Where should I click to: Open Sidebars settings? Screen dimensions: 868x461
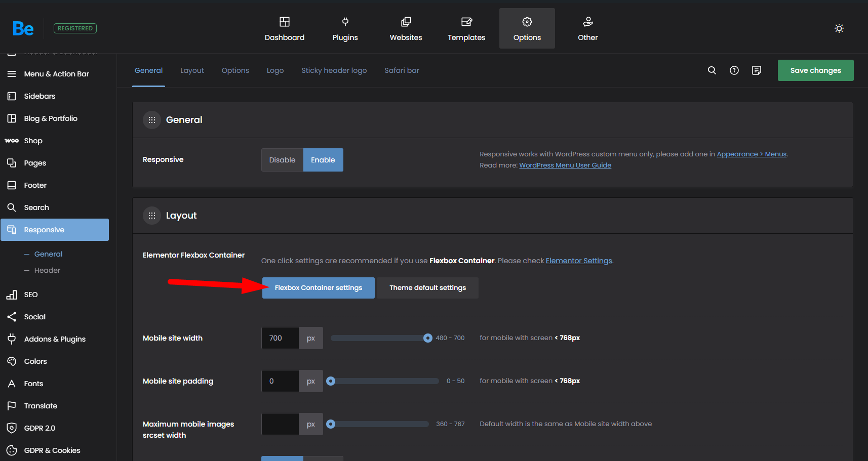pos(55,96)
